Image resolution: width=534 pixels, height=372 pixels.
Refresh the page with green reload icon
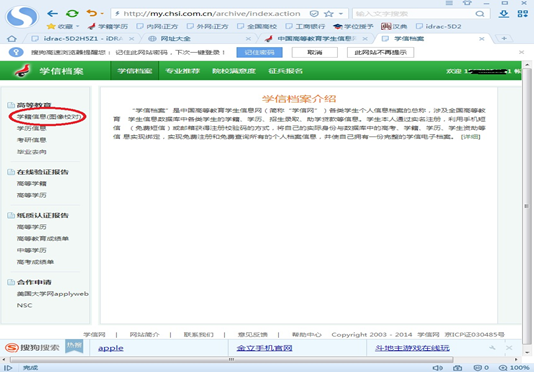[72, 14]
